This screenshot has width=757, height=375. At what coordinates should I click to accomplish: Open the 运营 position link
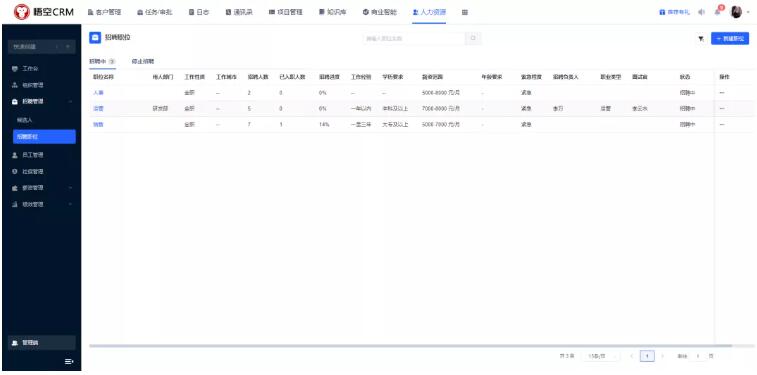[98, 109]
